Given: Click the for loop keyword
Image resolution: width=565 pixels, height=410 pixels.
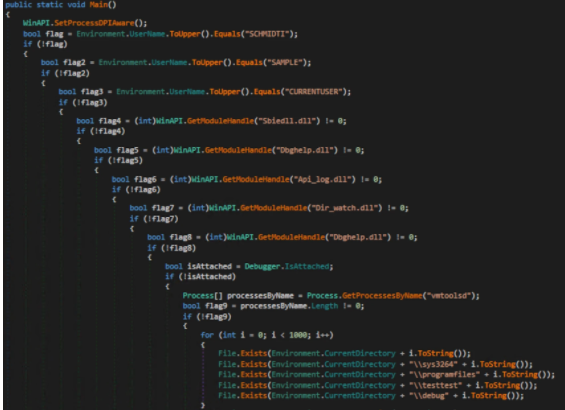Looking at the screenshot, I should (207, 335).
